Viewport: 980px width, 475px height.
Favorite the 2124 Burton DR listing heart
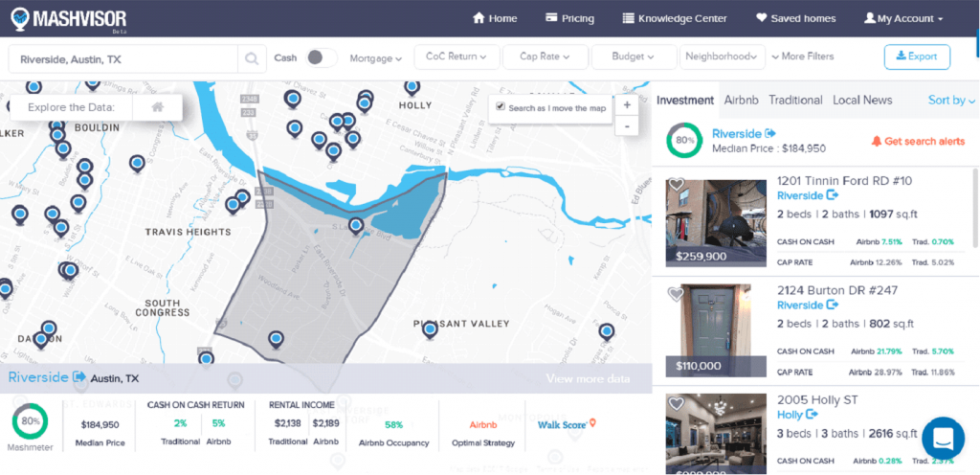click(676, 294)
